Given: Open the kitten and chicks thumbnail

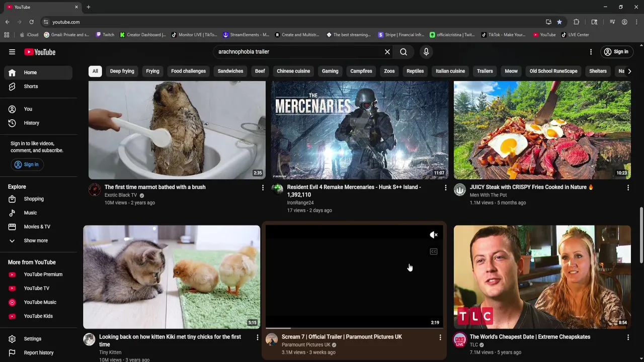Looking at the screenshot, I should pos(172,277).
